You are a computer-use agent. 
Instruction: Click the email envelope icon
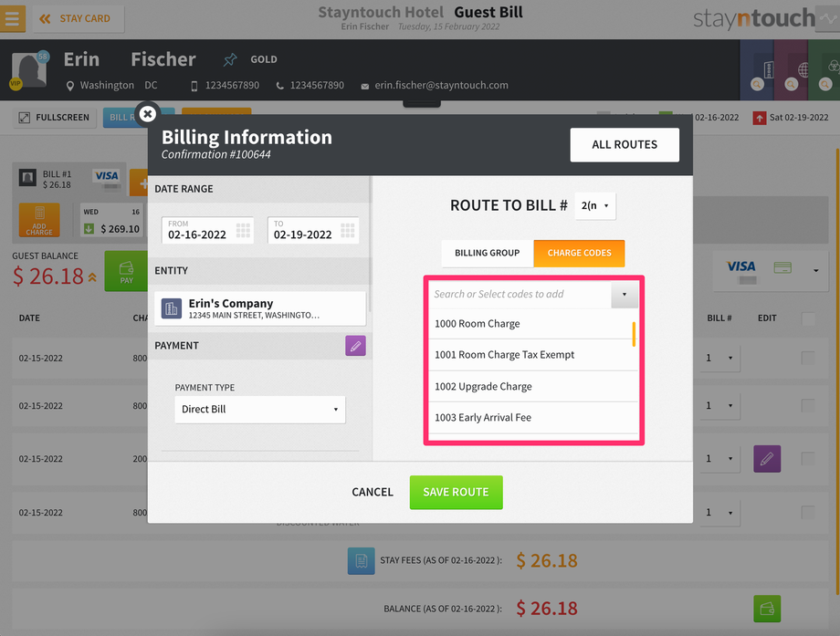(365, 86)
